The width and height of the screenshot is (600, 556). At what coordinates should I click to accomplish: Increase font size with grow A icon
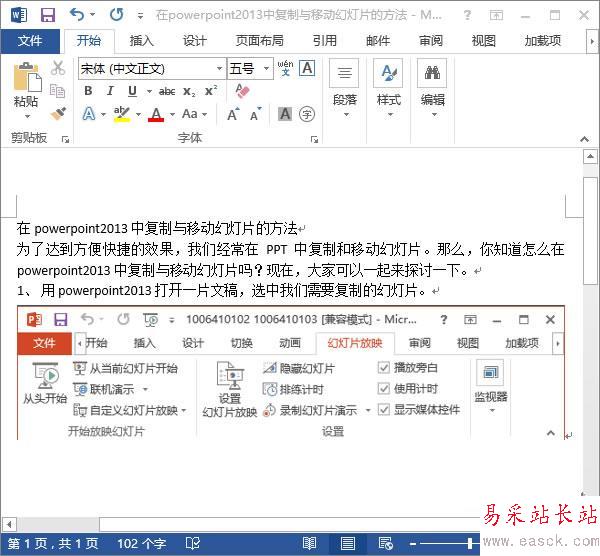(233, 114)
